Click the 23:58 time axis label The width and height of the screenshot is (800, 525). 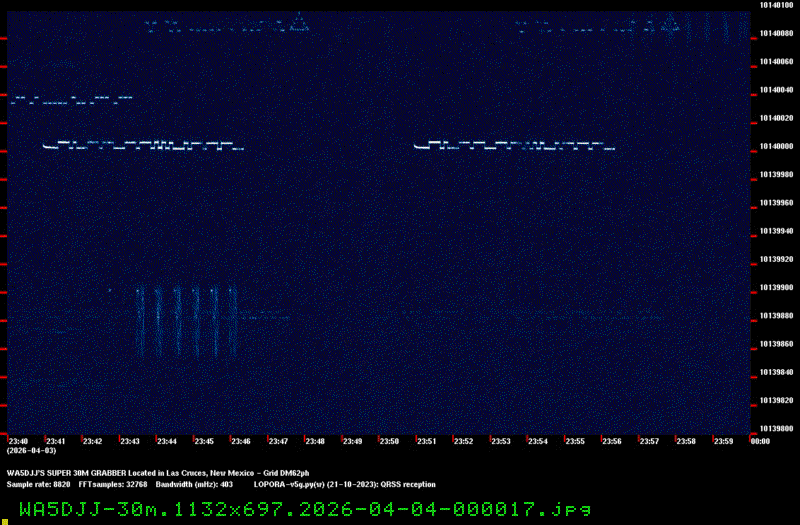(686, 441)
